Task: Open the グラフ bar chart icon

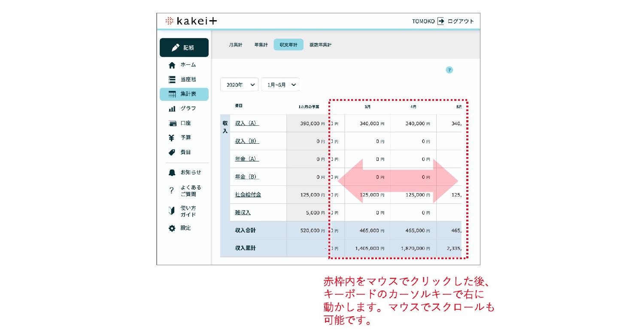Action: click(172, 109)
